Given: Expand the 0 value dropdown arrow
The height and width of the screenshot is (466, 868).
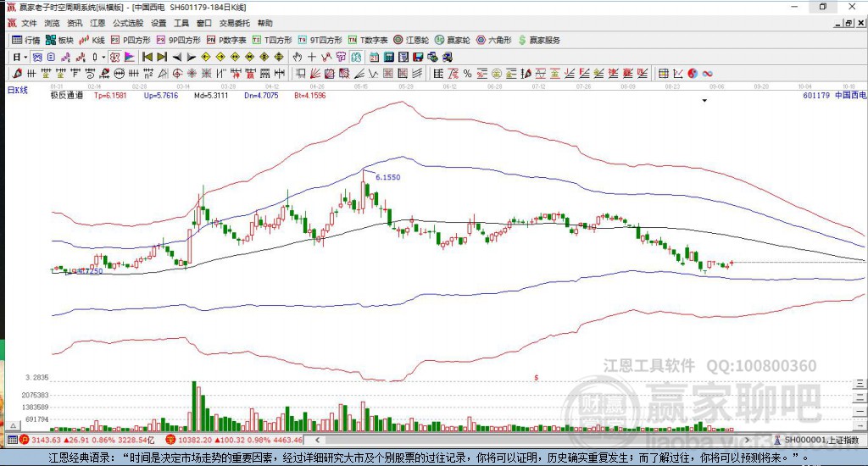Looking at the screenshot, I should click(x=103, y=57).
